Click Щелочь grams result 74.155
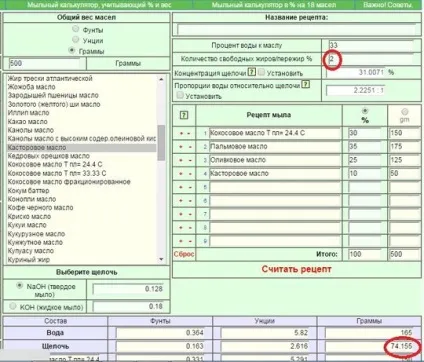 point(369,346)
